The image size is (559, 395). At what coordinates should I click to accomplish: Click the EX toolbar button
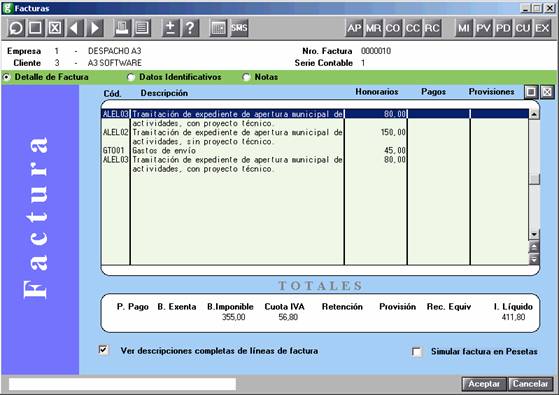click(542, 28)
